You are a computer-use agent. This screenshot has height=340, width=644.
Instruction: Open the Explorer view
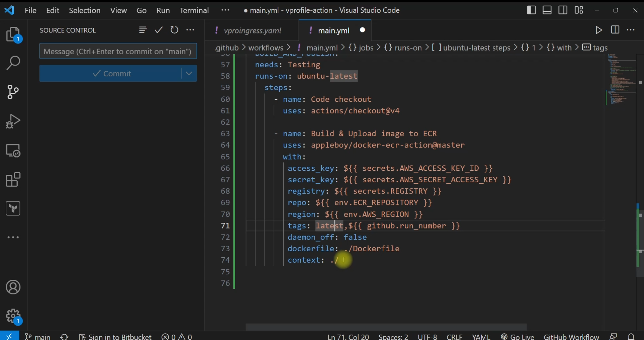14,35
